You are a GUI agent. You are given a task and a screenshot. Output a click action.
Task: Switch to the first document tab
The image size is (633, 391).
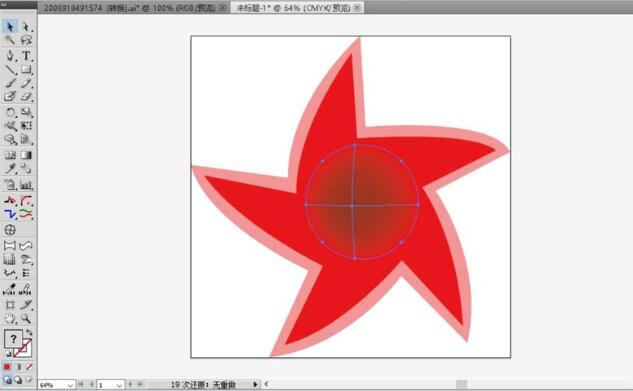(x=133, y=8)
